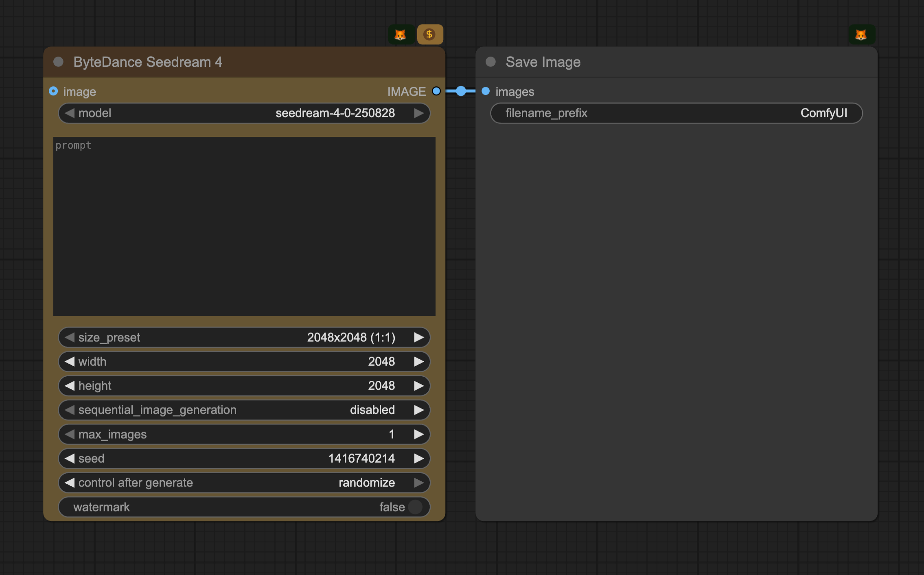The image size is (924, 575).
Task: Increase max_images value arrow
Action: click(x=419, y=435)
